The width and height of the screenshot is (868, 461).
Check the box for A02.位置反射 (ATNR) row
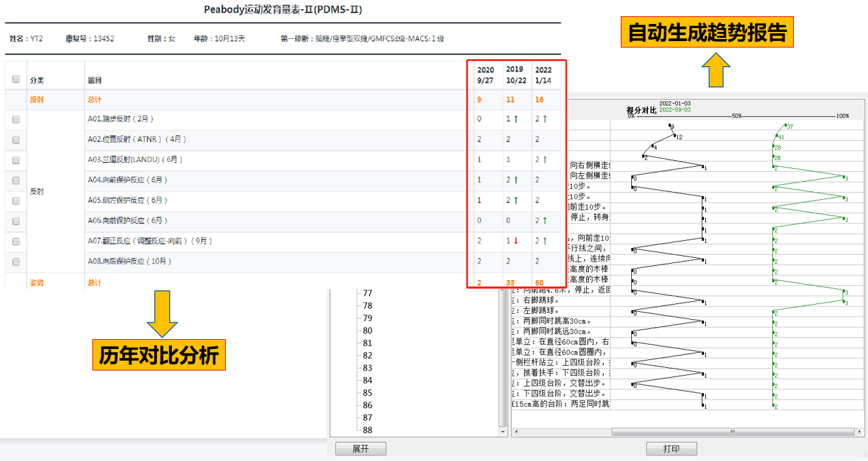click(x=16, y=139)
